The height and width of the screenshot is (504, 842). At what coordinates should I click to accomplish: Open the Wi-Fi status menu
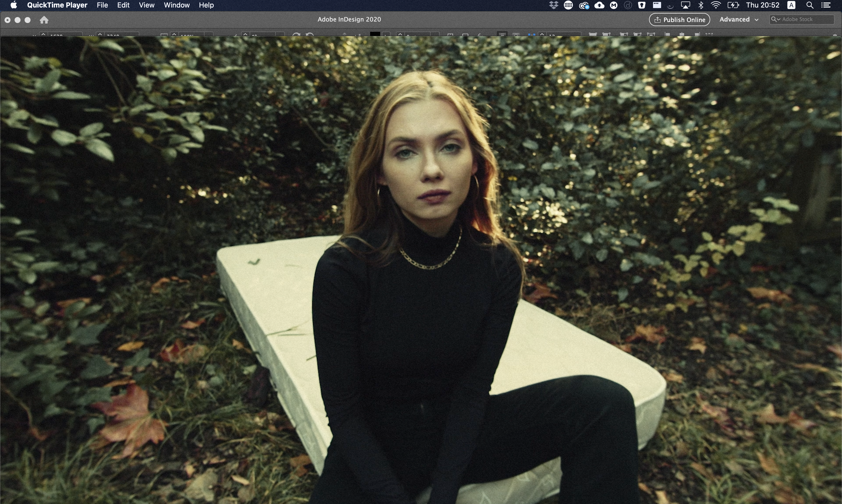tap(716, 5)
